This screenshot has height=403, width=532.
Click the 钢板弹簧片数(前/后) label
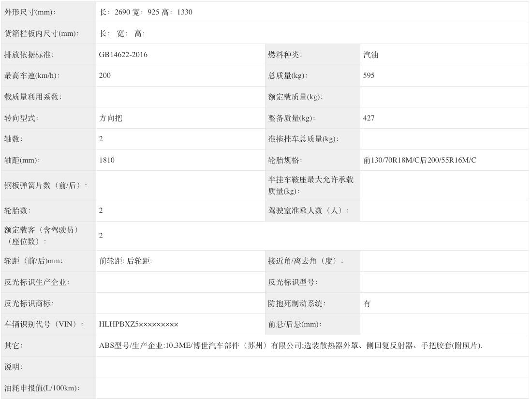pos(45,185)
